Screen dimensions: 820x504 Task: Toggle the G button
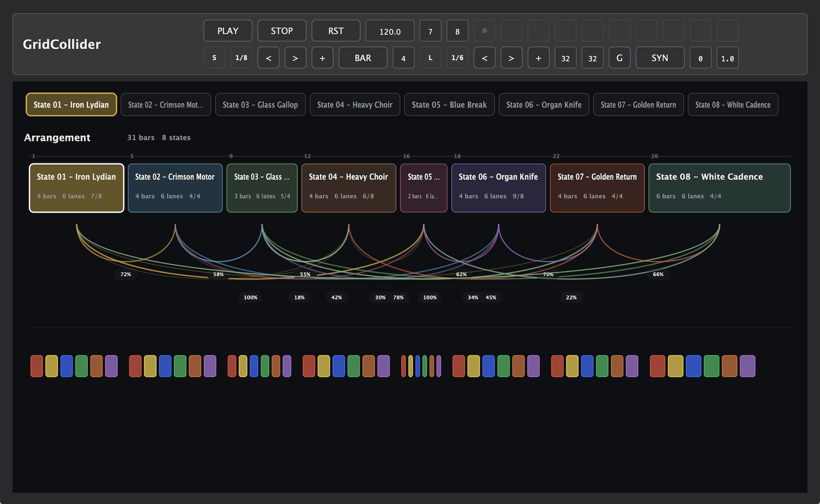click(620, 58)
